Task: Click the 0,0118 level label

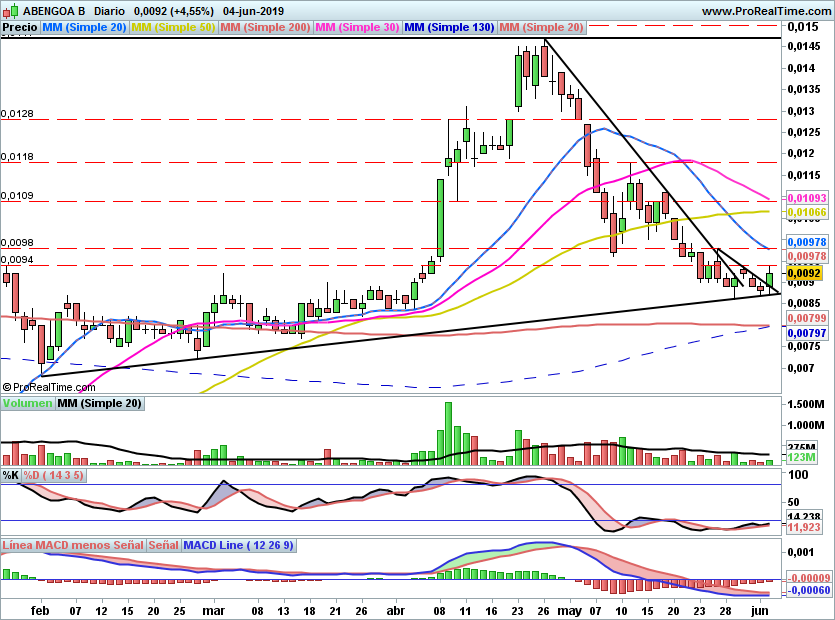Action: pyautogui.click(x=17, y=157)
